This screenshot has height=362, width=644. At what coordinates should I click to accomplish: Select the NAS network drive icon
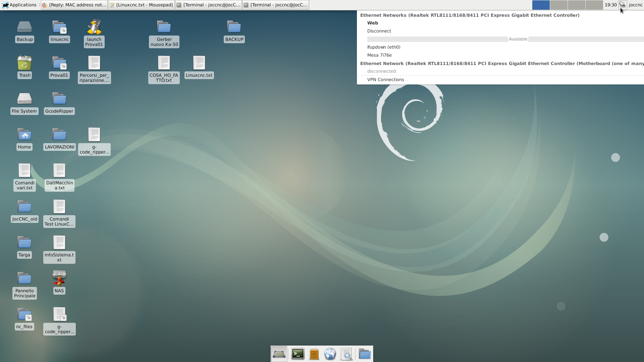click(59, 278)
